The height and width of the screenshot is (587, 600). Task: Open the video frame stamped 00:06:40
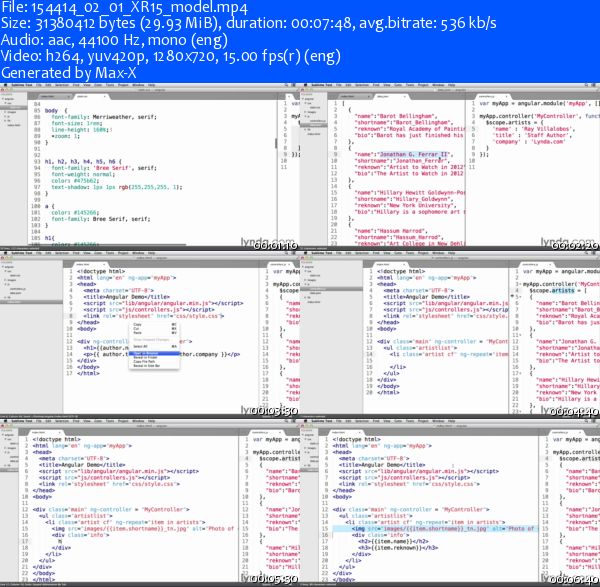[x=450, y=501]
